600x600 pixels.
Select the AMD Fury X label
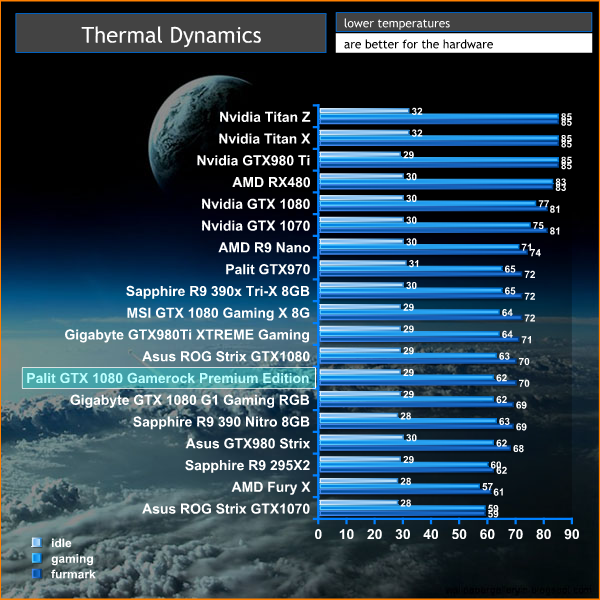(x=271, y=487)
